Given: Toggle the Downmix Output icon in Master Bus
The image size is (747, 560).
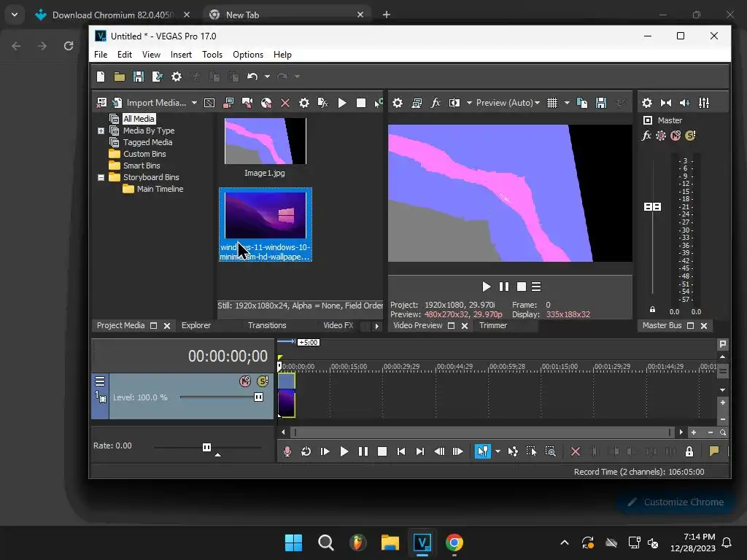Looking at the screenshot, I should coord(666,103).
